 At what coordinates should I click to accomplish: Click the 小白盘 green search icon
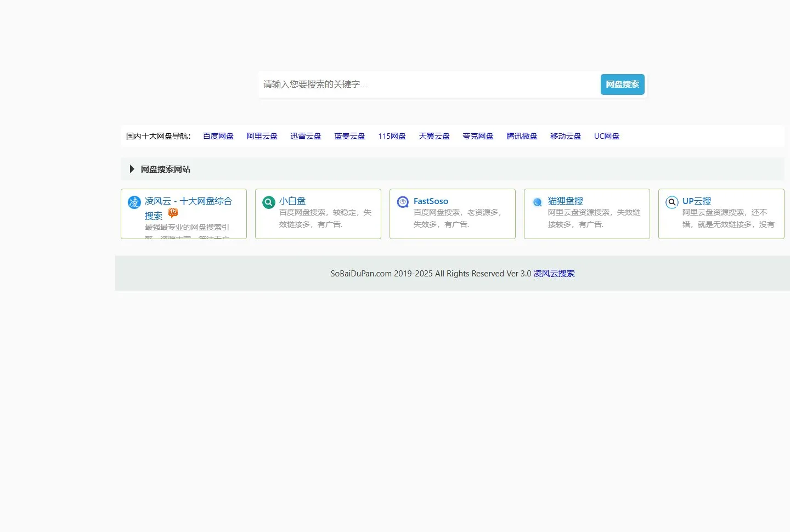[x=269, y=202]
